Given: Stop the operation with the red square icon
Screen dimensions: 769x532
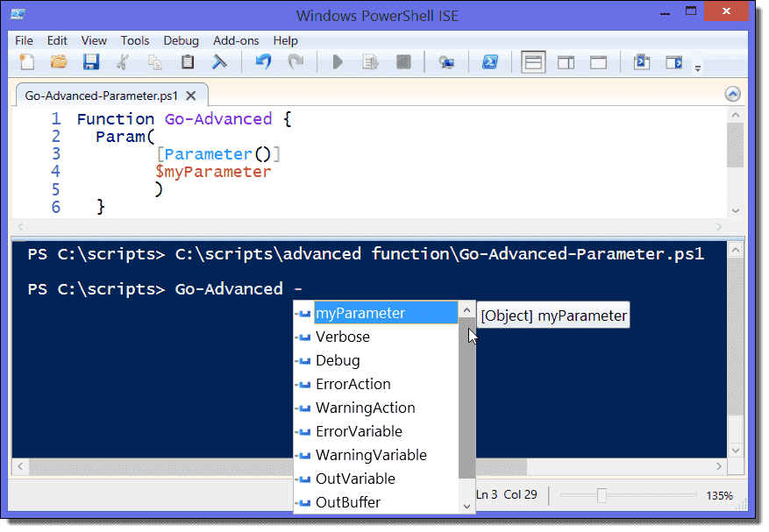Looking at the screenshot, I should [x=402, y=61].
